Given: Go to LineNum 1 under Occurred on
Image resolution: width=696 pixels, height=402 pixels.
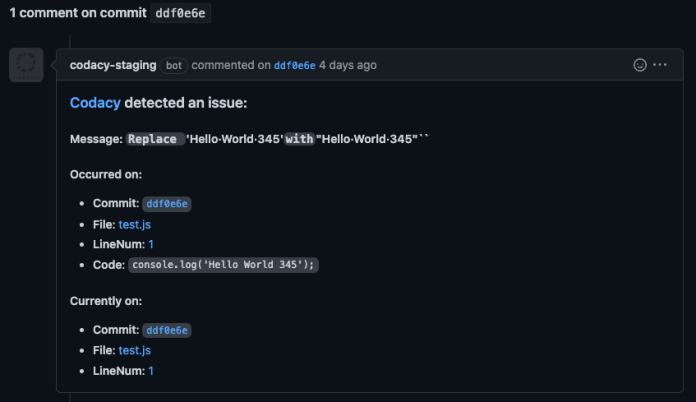Looking at the screenshot, I should (151, 244).
